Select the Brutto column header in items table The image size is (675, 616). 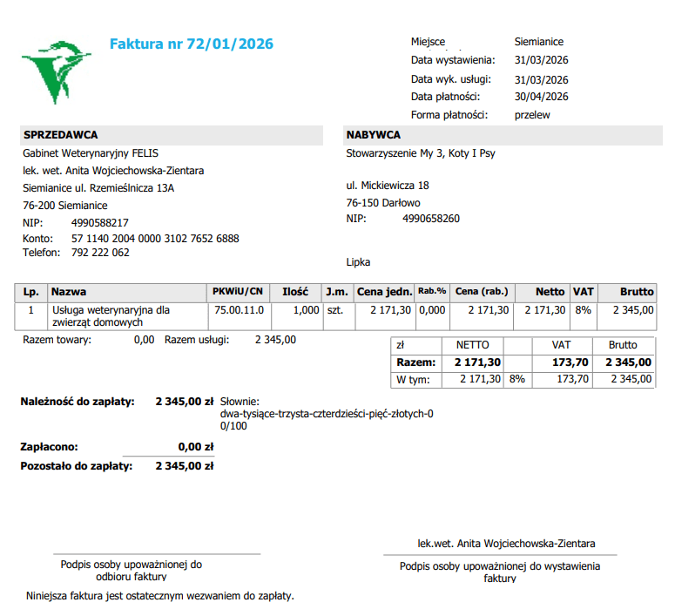637,292
